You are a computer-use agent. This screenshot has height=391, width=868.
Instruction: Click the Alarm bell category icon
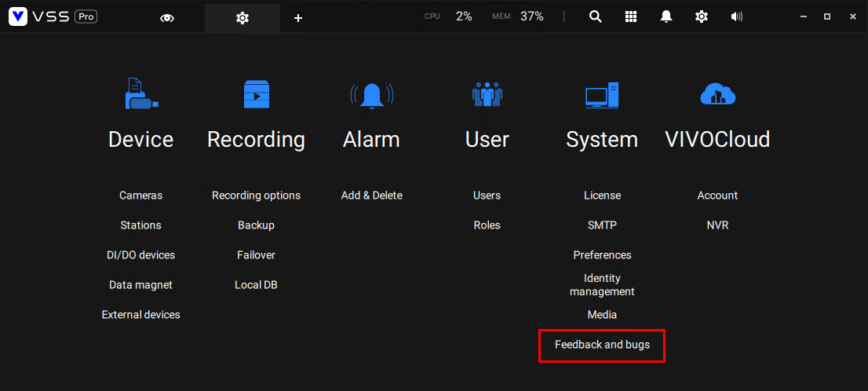[x=371, y=95]
